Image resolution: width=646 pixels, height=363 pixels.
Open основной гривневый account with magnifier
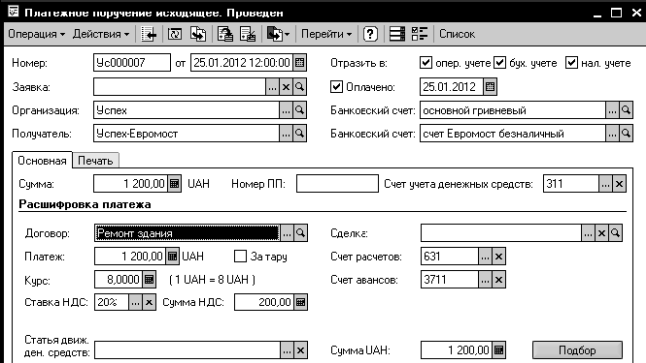626,110
